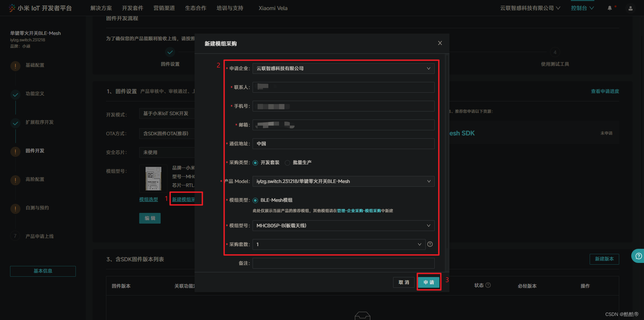This screenshot has height=320, width=644.
Task: Close the 新建模组采购 dialog
Action: 440,43
